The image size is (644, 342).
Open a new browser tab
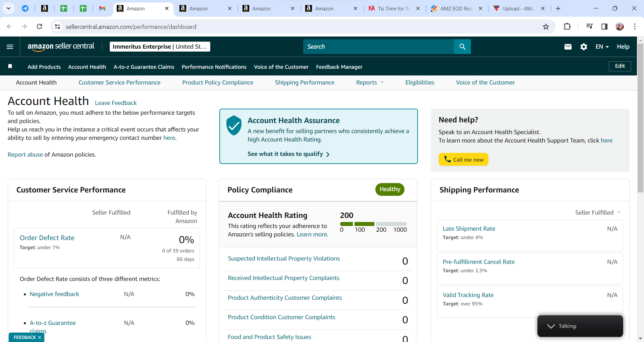pos(558,8)
